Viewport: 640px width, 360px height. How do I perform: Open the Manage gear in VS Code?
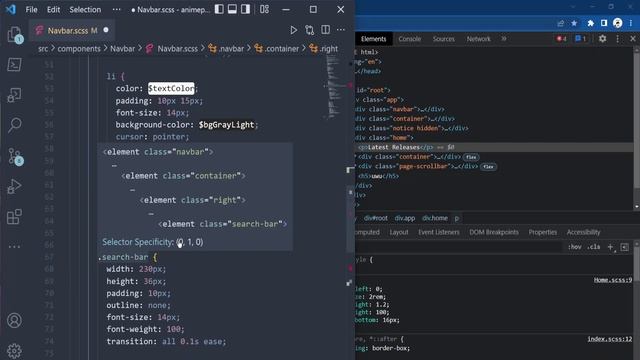[14, 350]
